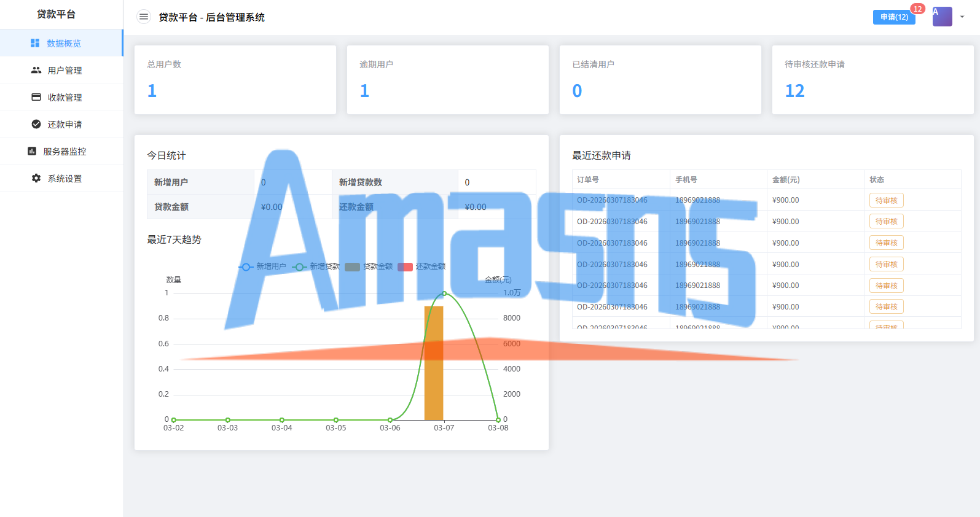Click the 贷款平台 sidebar title
The image size is (980, 517).
click(x=56, y=14)
